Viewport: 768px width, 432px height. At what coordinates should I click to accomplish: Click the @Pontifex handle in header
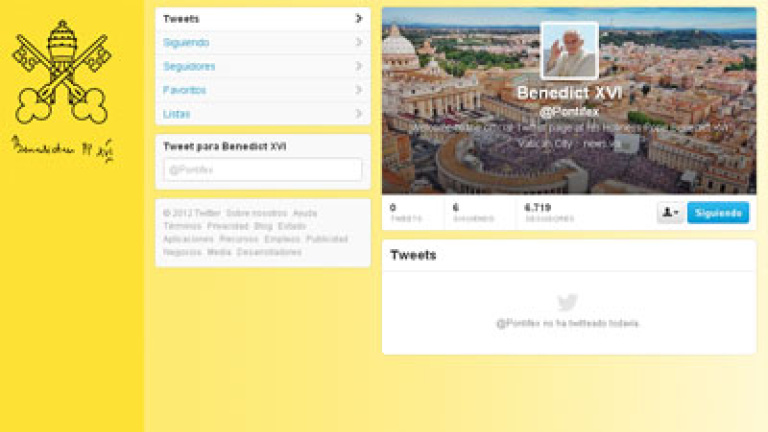568,112
